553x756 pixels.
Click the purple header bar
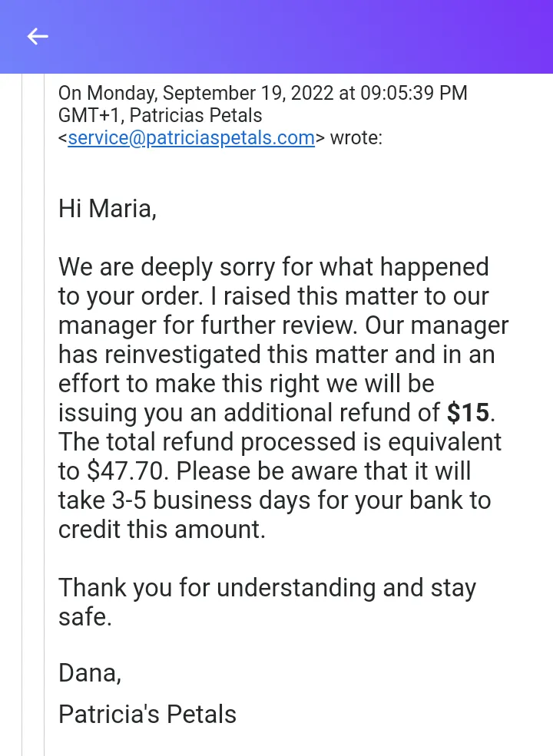[276, 37]
